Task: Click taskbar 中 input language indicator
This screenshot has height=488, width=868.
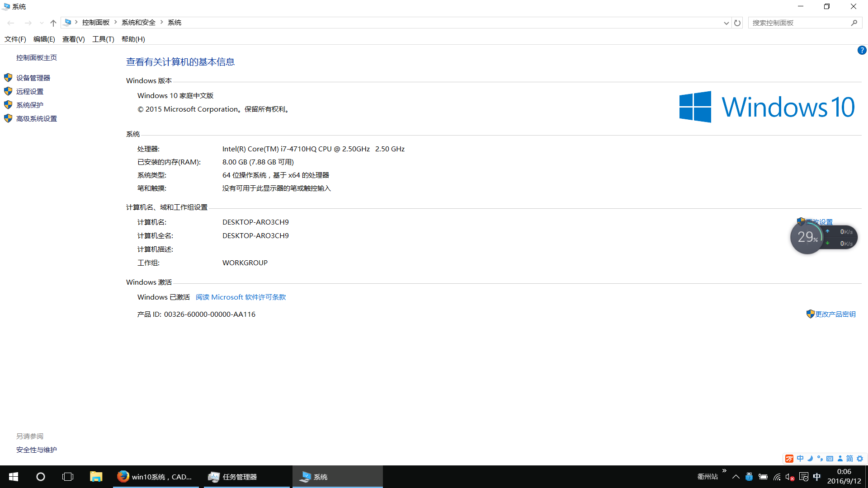Action: point(817,477)
